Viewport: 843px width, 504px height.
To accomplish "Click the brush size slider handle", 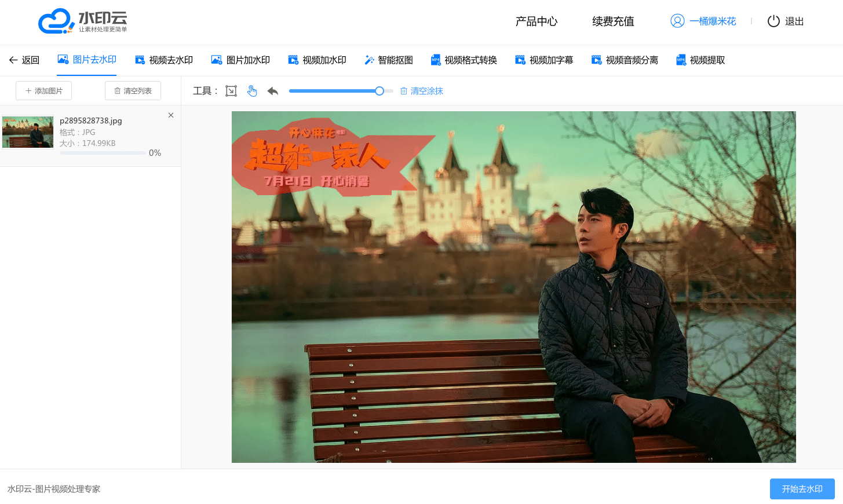I will point(379,91).
